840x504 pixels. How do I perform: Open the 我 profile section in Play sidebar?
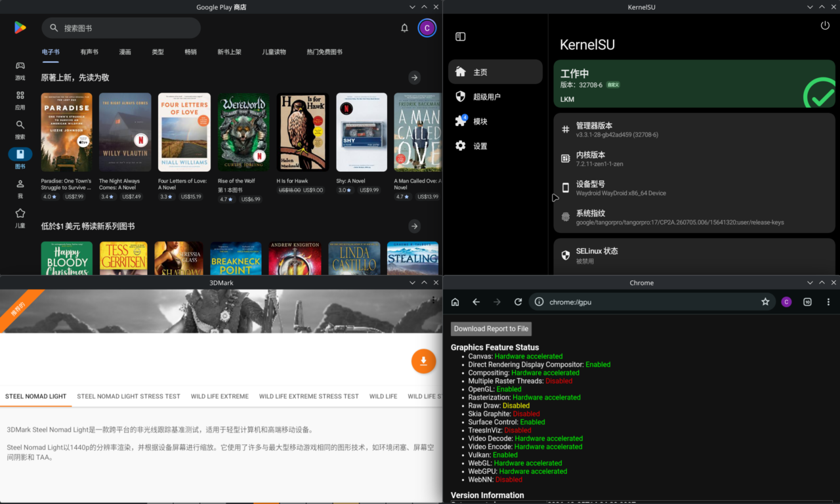pos(20,188)
